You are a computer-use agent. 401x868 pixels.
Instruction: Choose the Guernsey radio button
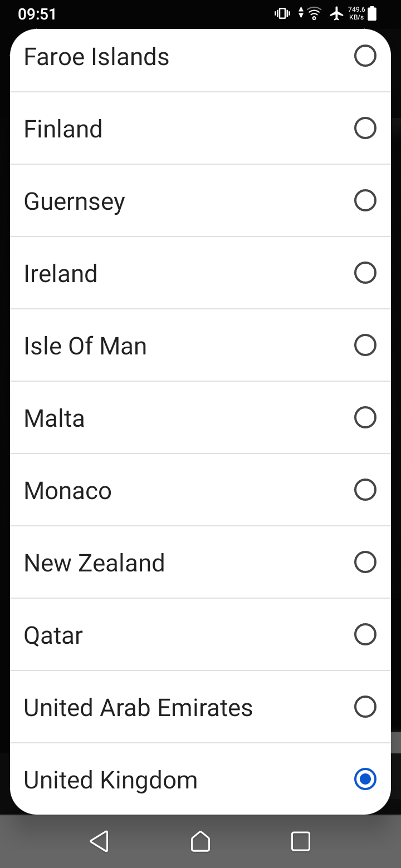tap(365, 200)
